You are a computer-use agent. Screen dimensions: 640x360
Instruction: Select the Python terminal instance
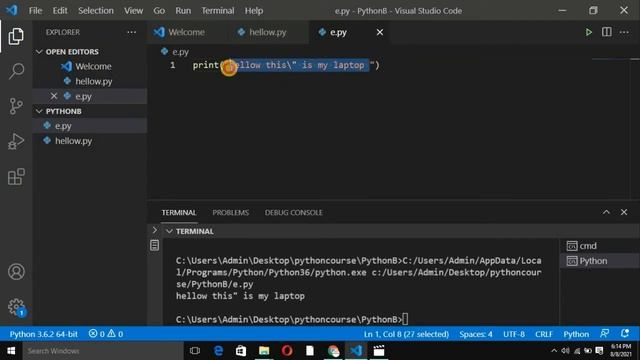599,261
